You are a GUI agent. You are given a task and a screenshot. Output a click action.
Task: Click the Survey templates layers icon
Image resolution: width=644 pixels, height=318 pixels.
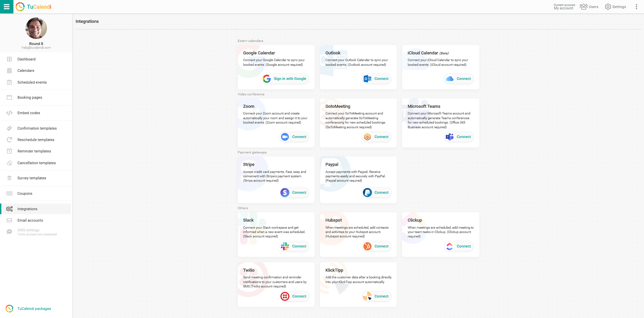coord(9,178)
